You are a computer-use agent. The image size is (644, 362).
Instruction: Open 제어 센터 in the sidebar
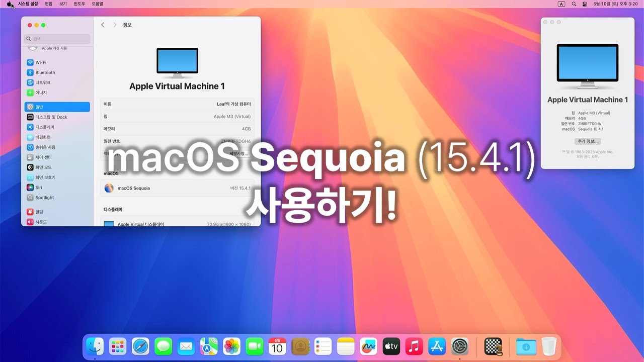pos(57,157)
